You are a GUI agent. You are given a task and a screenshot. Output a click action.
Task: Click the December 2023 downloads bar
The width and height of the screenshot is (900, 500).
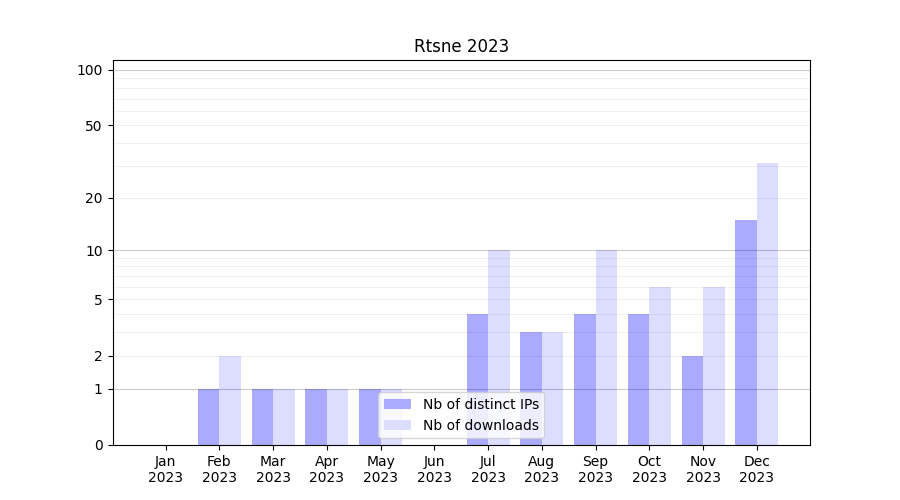click(x=767, y=304)
